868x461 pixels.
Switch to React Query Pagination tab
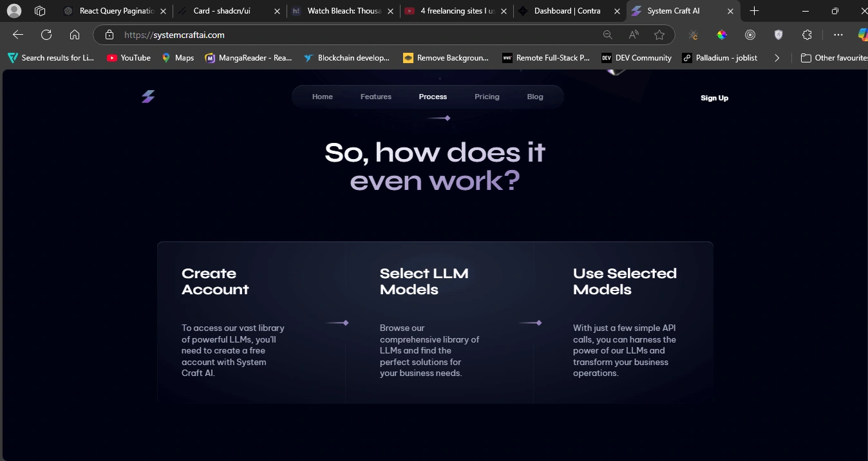tap(117, 11)
